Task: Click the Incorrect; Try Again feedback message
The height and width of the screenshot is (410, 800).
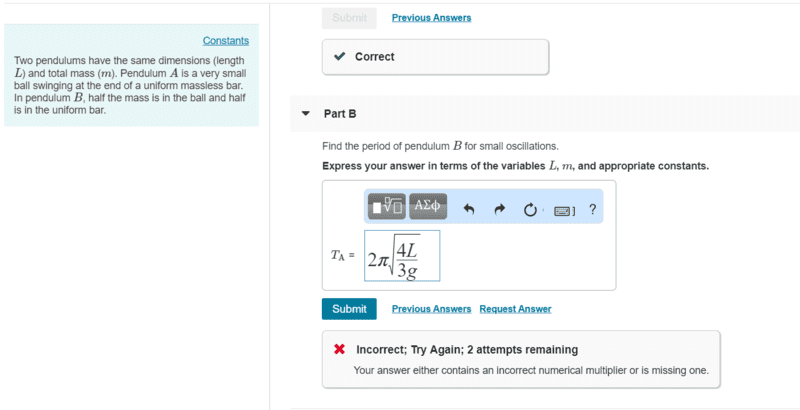Action: (467, 350)
